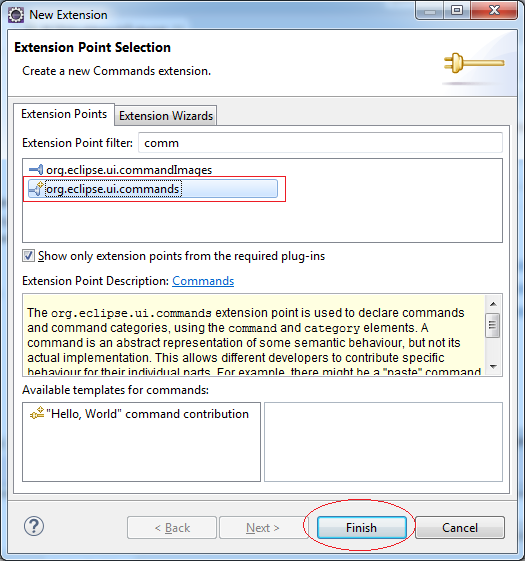Open the Commands description link

point(203,281)
